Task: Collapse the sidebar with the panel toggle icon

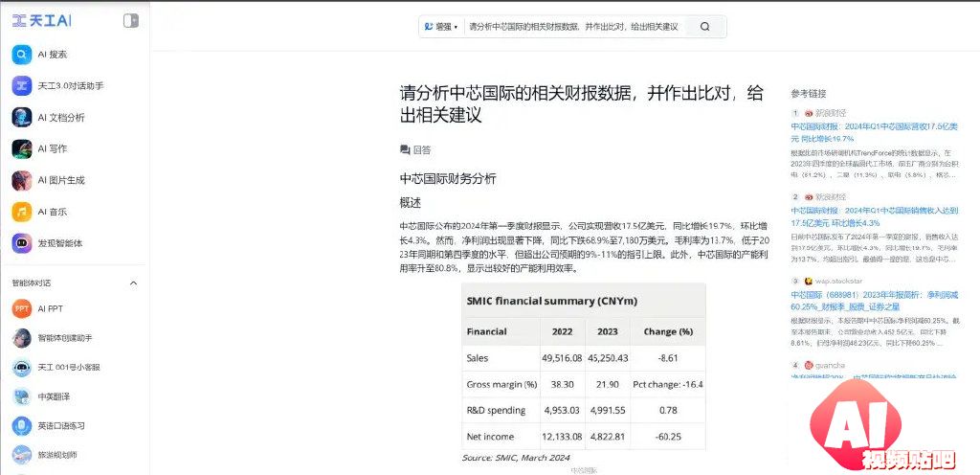Action: (x=130, y=21)
